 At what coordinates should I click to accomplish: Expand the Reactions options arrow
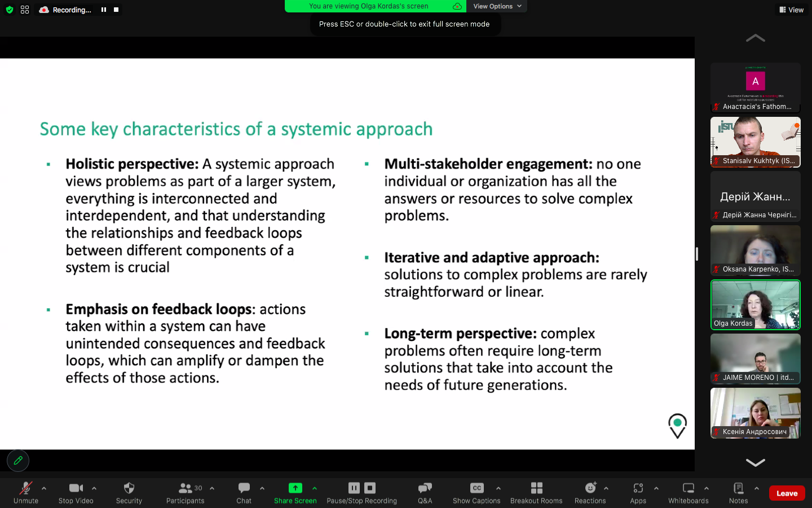tap(606, 488)
